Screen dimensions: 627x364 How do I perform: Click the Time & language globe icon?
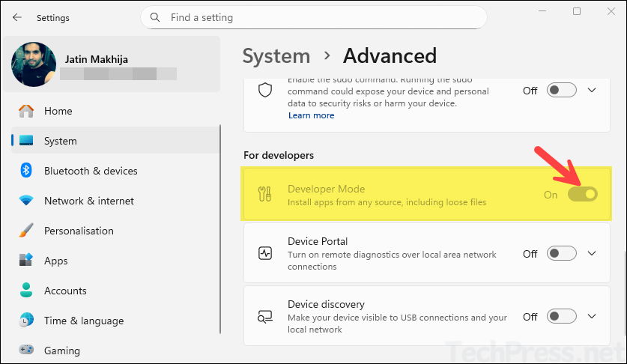point(26,321)
